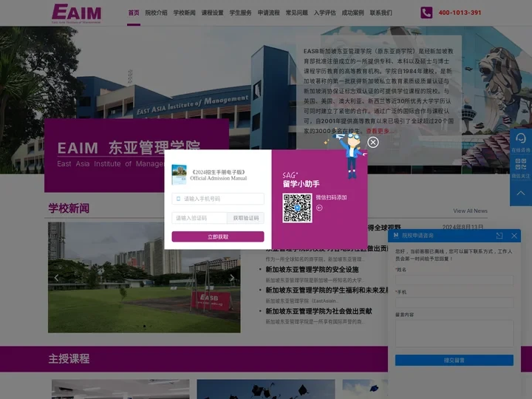Image resolution: width=532 pixels, height=399 pixels.
Task: Click the EAIM logo in the header
Action: [76, 13]
